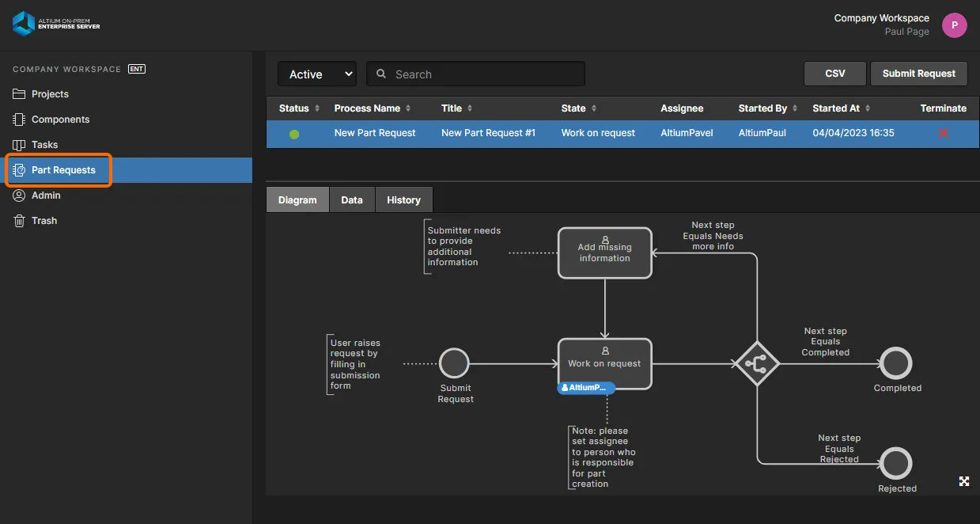Click the Tasks board icon
This screenshot has width=980, height=524.
20,145
